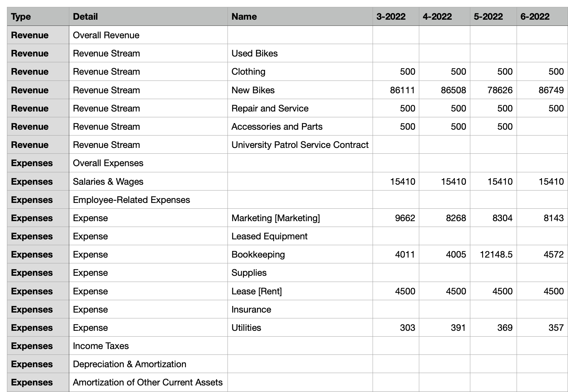This screenshot has height=392, width=568.
Task: Click the 6-2022 column header
Action: coord(542,16)
